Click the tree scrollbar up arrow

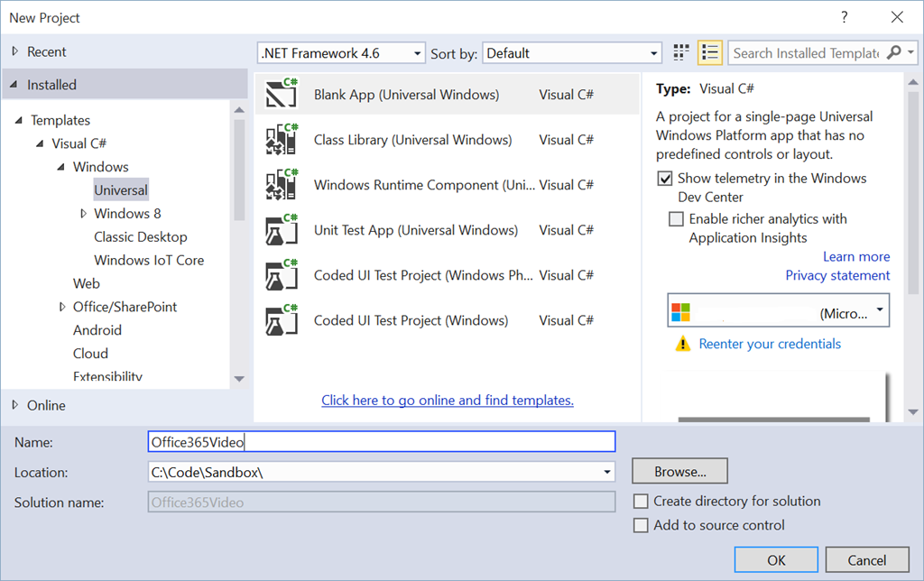(x=238, y=110)
